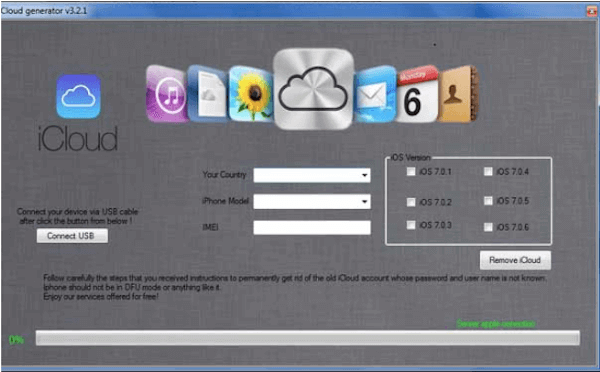
Task: Click the Remove iCloud button
Action: click(515, 260)
